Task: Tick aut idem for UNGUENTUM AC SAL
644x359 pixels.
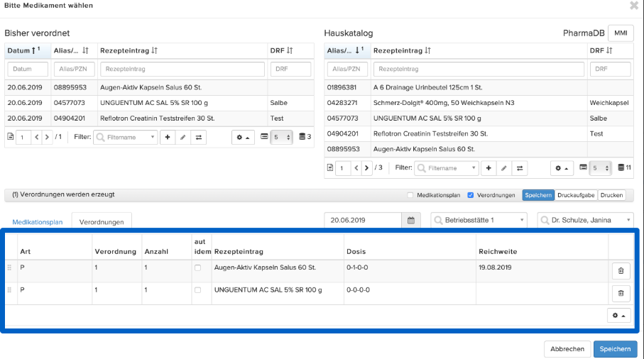Action: tap(197, 290)
